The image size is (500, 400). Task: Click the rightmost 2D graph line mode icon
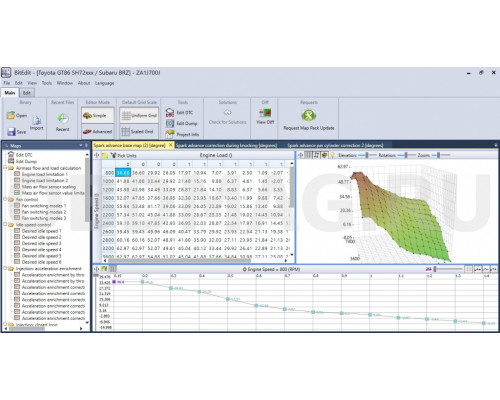494,269
